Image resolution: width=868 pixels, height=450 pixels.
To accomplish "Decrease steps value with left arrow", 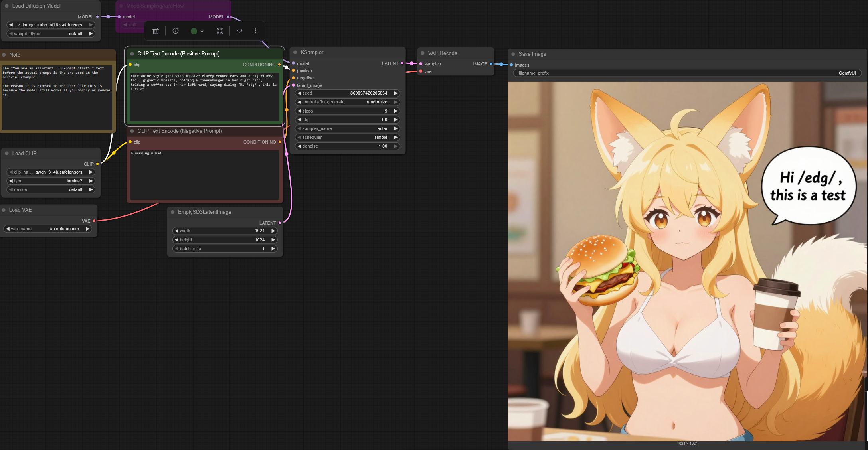I will click(x=299, y=111).
